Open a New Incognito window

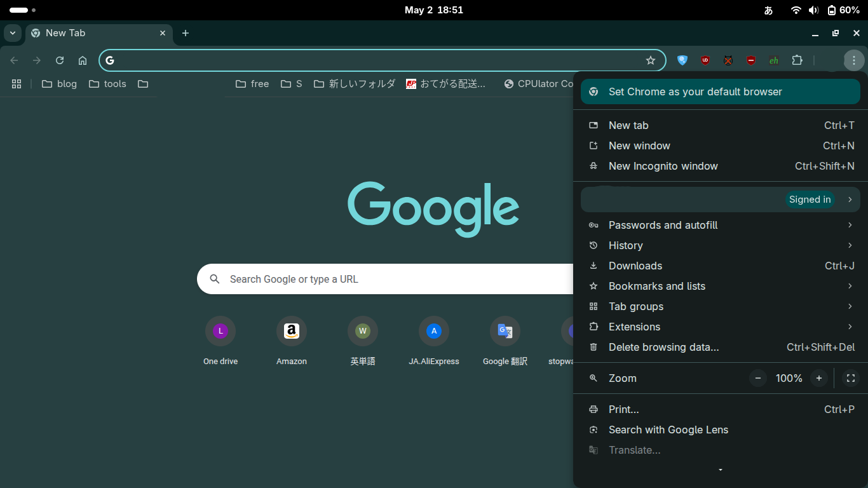721,166
